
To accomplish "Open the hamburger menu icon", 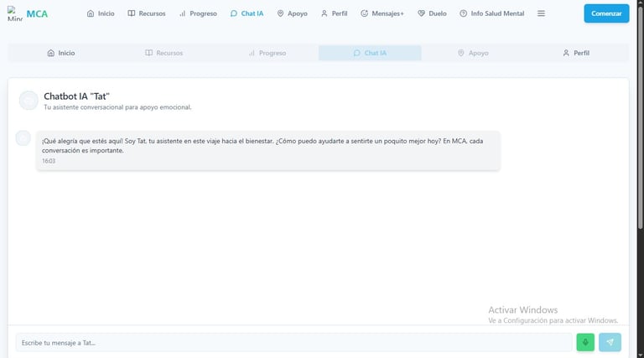I will tap(542, 13).
